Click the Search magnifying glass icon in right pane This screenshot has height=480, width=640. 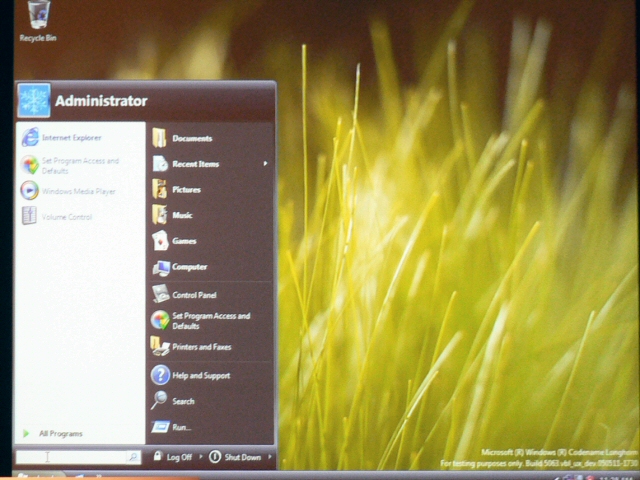click(159, 400)
